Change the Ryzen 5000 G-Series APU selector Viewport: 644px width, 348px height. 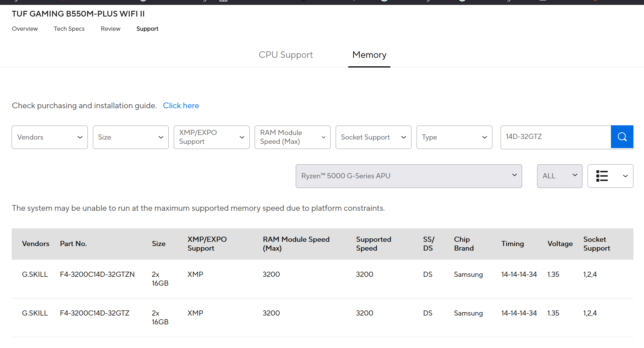[409, 176]
